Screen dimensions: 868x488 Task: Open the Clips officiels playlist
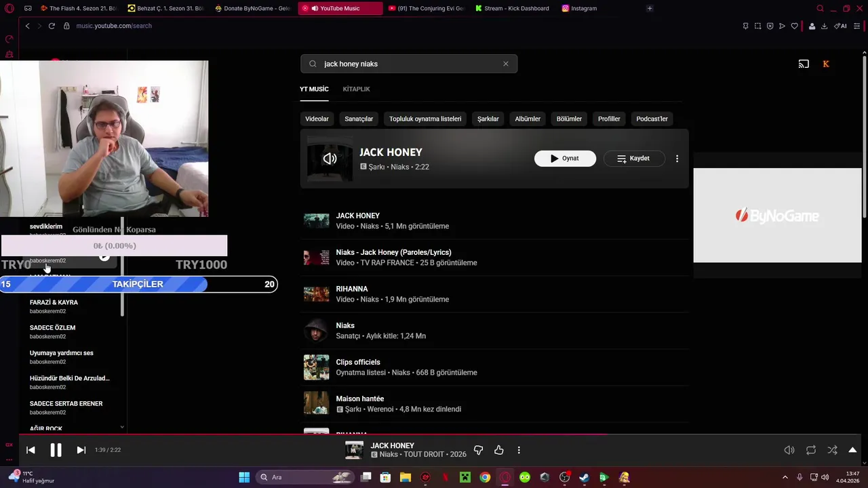click(x=494, y=367)
